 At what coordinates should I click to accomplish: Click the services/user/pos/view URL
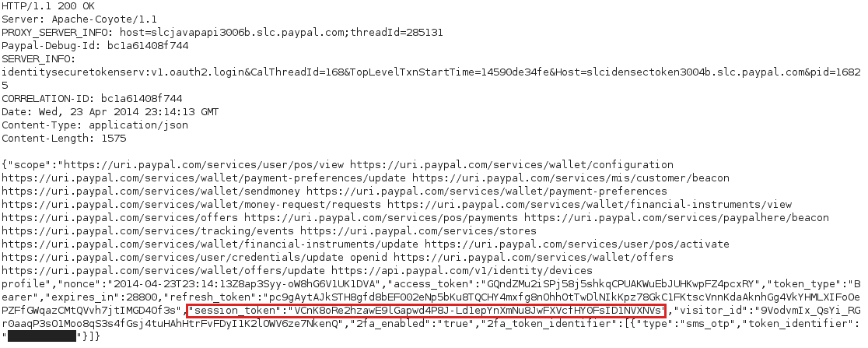(x=204, y=164)
